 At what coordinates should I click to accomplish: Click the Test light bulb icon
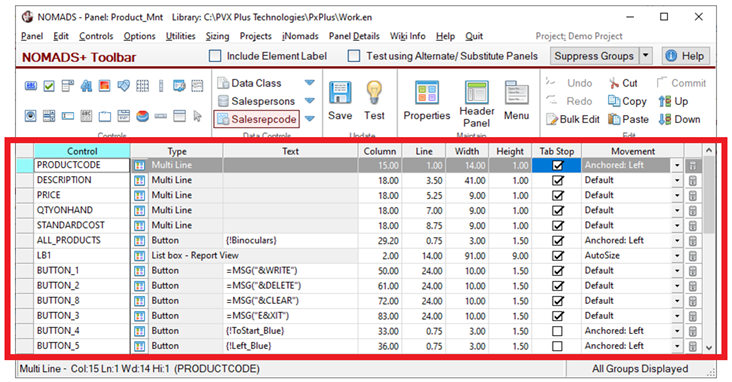click(374, 92)
